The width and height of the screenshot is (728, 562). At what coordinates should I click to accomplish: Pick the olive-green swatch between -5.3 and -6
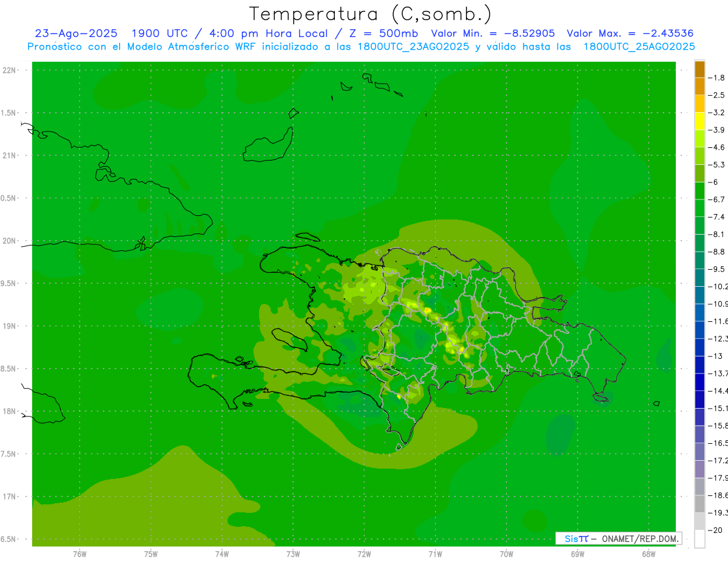click(x=699, y=173)
